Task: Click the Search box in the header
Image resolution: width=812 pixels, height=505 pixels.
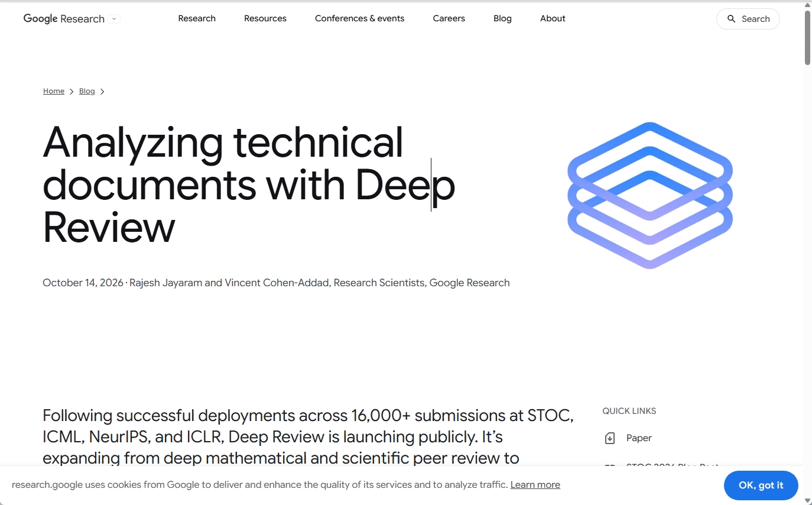Action: click(748, 19)
